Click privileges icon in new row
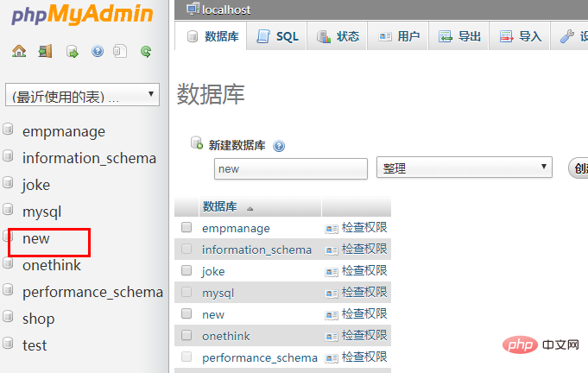This screenshot has width=588, height=373. coord(332,315)
